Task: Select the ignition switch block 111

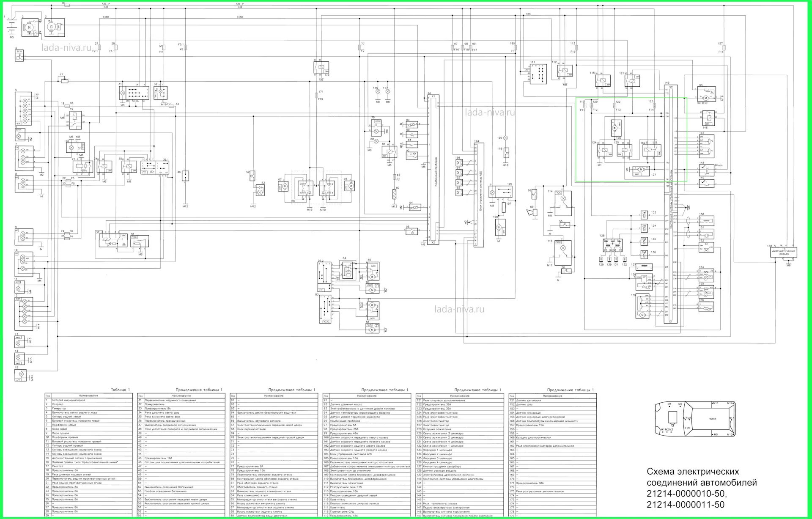Action: (538, 73)
